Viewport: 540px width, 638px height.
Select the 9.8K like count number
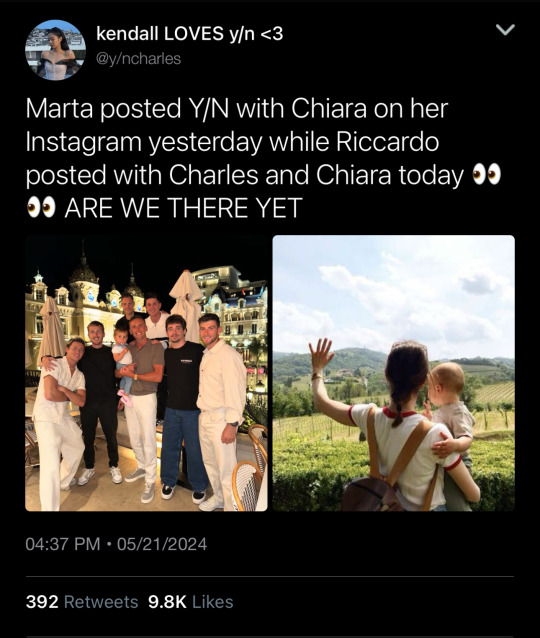click(x=167, y=602)
